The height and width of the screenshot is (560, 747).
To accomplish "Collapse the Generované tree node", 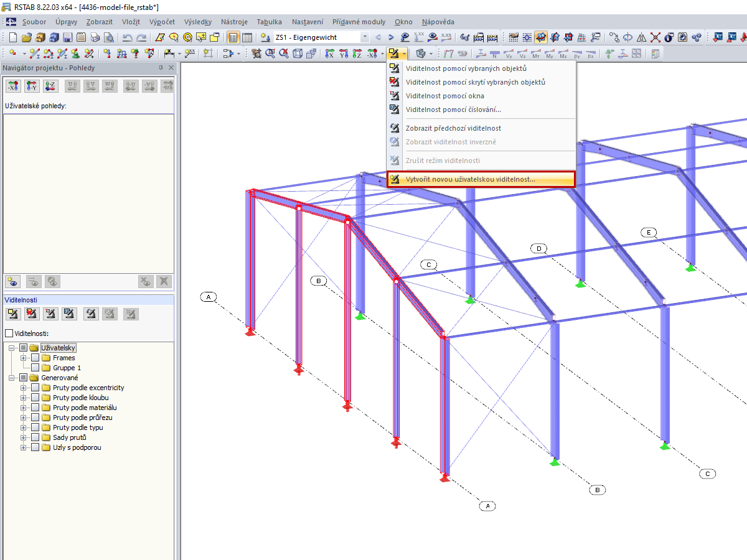I will 12,378.
